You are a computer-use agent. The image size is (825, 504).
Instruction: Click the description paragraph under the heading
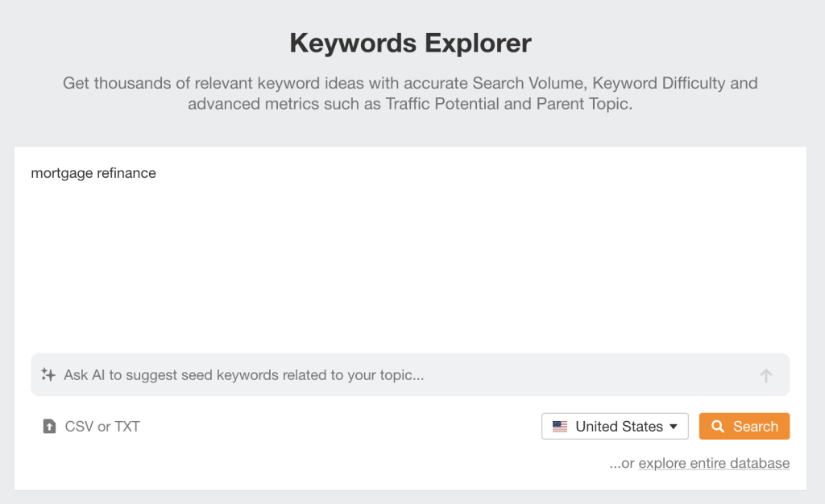410,93
